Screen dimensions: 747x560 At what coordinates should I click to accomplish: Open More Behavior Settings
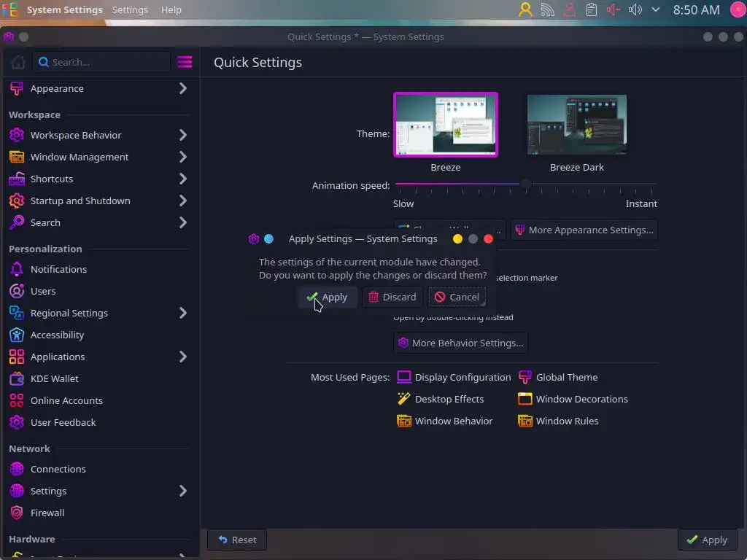pyautogui.click(x=461, y=343)
